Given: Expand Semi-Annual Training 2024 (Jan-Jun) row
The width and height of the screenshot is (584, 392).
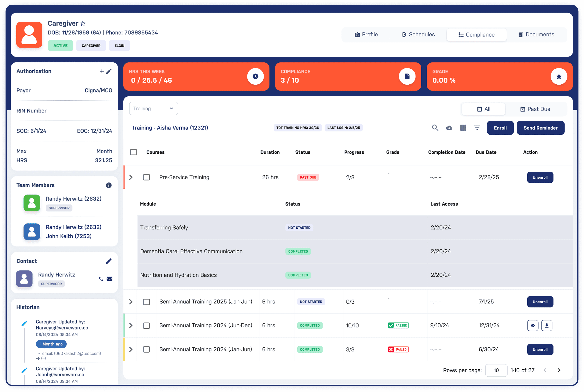Looking at the screenshot, I should click(131, 349).
